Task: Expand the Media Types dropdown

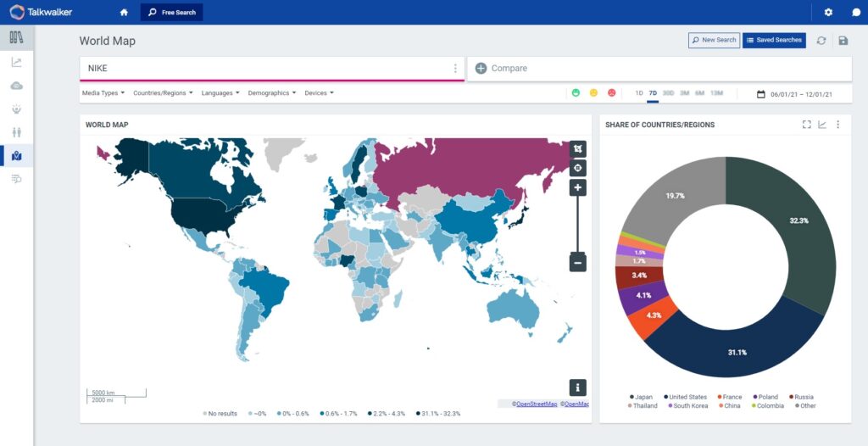Action: 103,93
